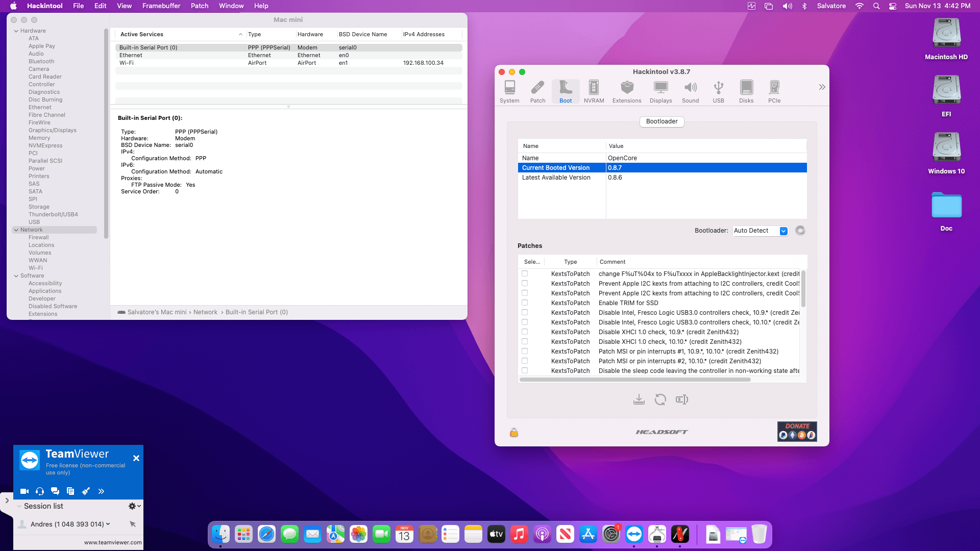Start TeamViewer video call icon
The image size is (980, 551).
pyautogui.click(x=24, y=491)
